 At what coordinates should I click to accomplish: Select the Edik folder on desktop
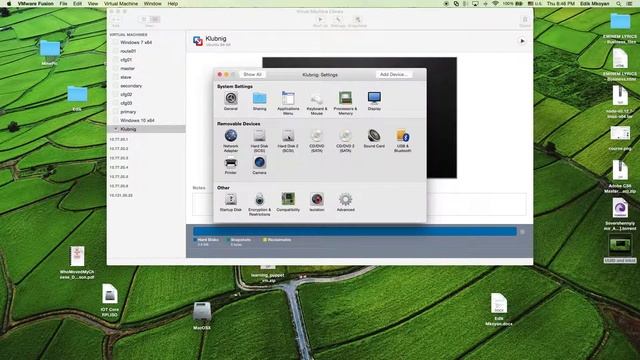[77, 98]
